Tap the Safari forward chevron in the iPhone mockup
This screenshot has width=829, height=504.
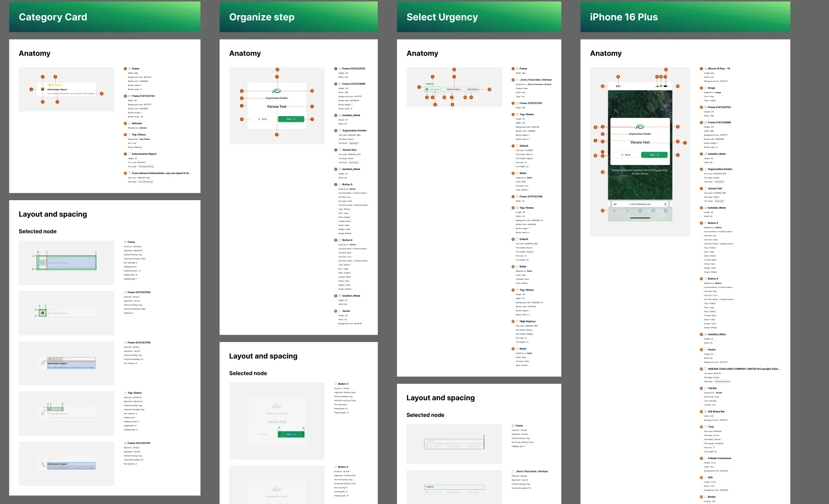click(x=627, y=210)
